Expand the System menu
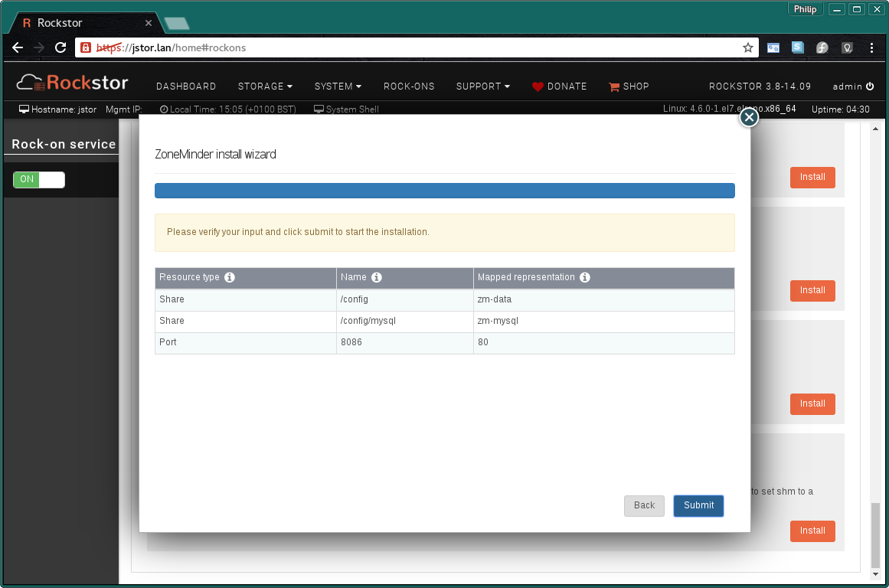Screen dimensions: 889x588 pyautogui.click(x=338, y=87)
